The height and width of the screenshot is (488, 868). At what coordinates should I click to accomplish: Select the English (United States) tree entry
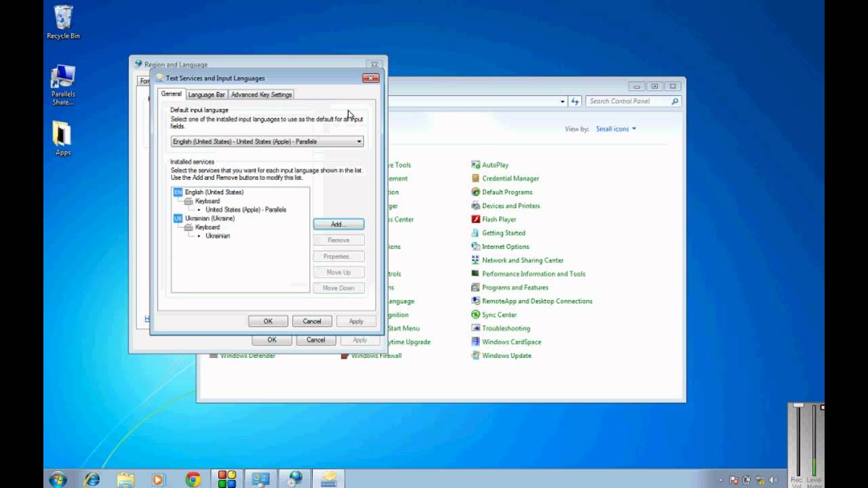click(214, 192)
